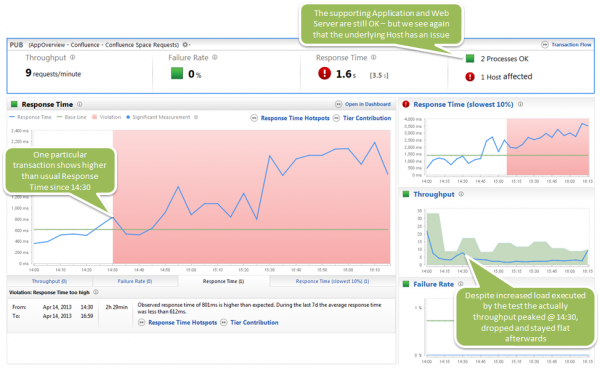Select the [3.5 s] bracketed value
This screenshot has width=600, height=369.
379,75
